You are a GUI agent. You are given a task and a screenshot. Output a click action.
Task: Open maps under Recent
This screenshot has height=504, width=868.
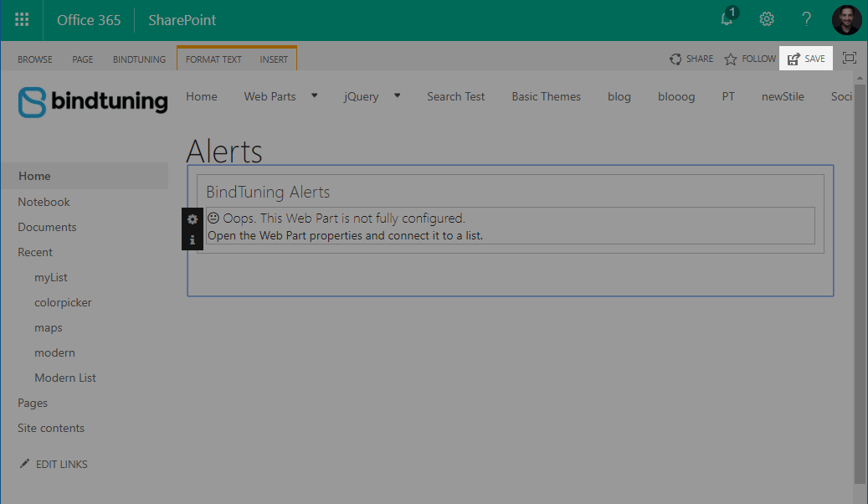[x=49, y=328]
